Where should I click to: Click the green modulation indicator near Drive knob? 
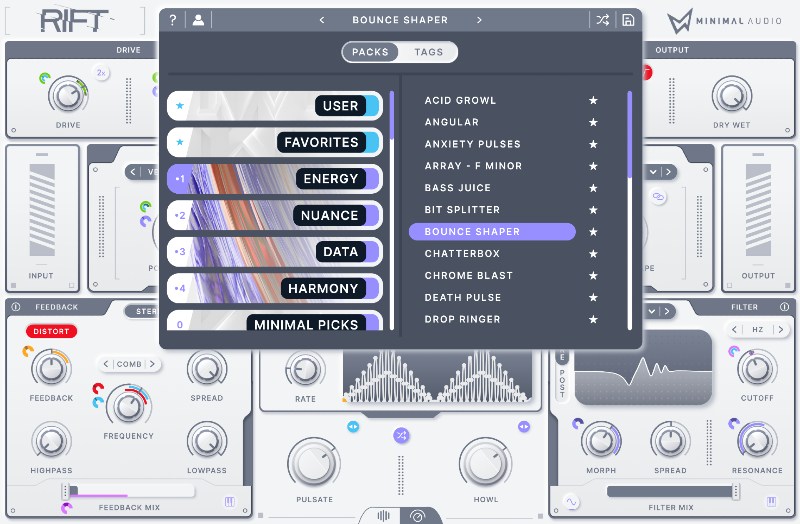45,78
